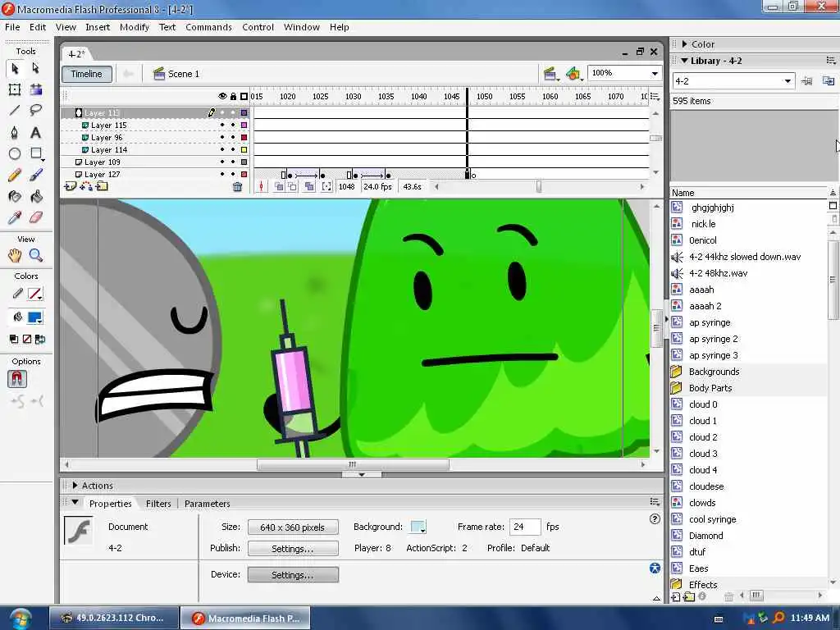Select the Text tool
Screen dimensions: 840x630
click(x=35, y=132)
